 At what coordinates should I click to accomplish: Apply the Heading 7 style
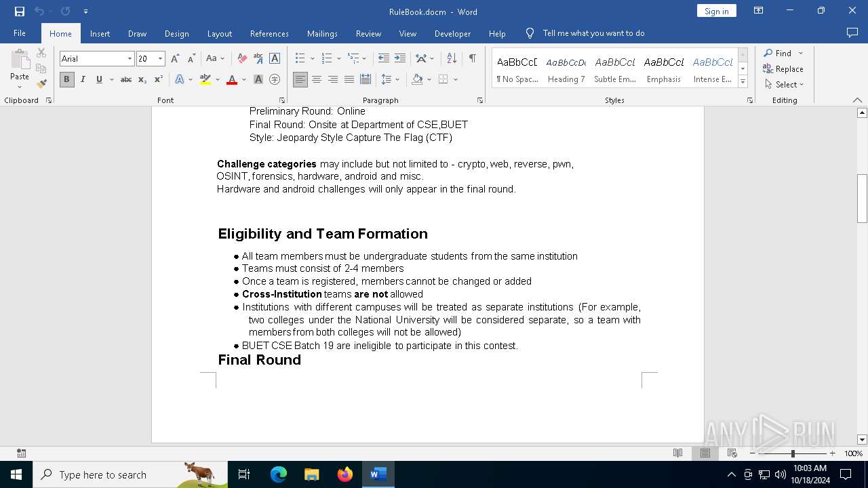tap(566, 68)
